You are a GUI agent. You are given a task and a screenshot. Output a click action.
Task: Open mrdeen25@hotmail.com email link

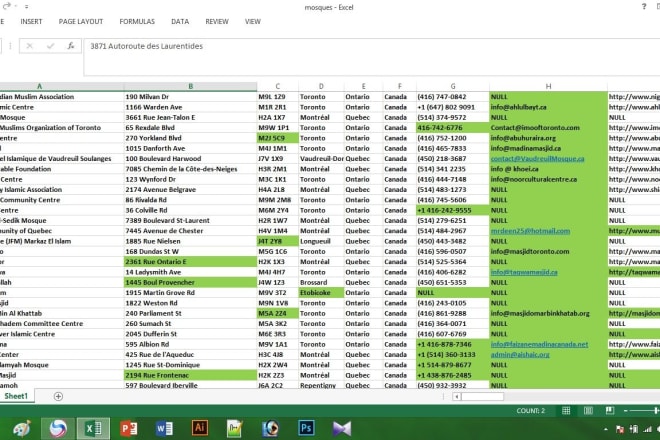[x=530, y=231]
